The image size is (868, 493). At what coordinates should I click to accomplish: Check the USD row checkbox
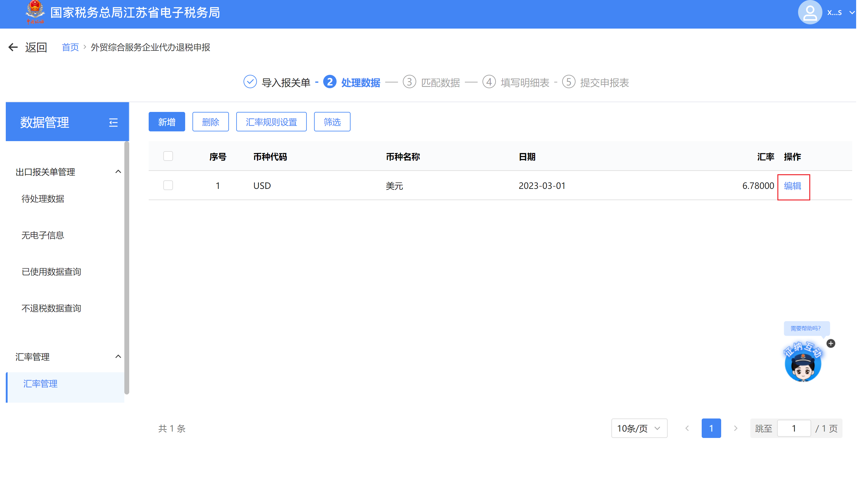(x=168, y=185)
